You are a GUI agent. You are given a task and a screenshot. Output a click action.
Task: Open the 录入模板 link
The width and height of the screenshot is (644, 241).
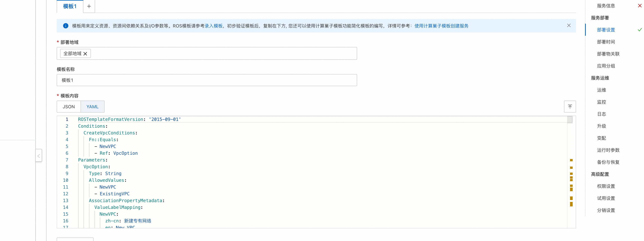(213, 26)
